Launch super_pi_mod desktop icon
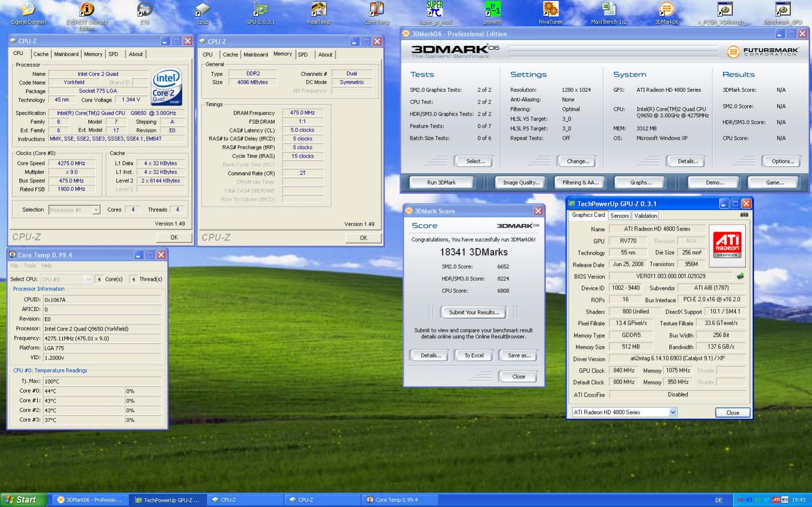812x507 pixels. [435, 13]
